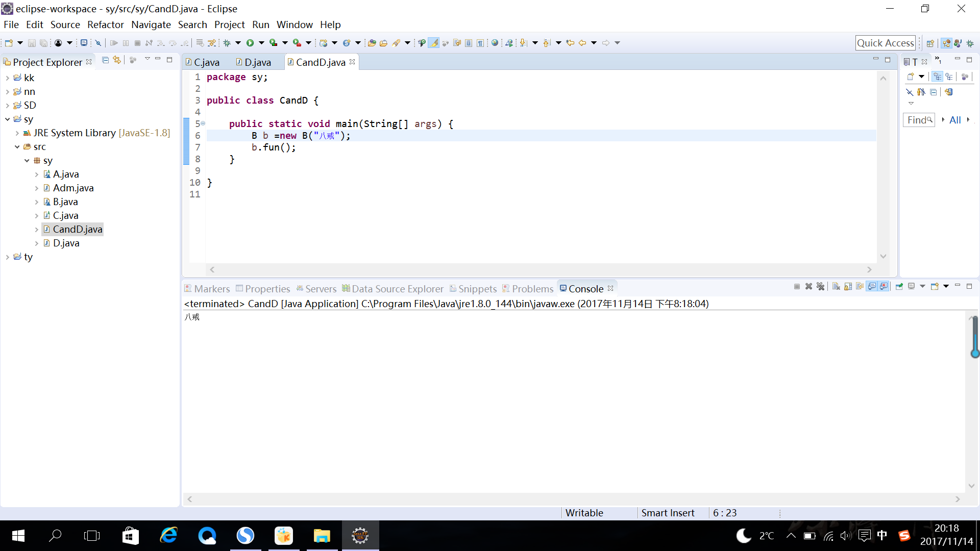Open the Navigate menu
980x551 pixels.
[x=151, y=24]
